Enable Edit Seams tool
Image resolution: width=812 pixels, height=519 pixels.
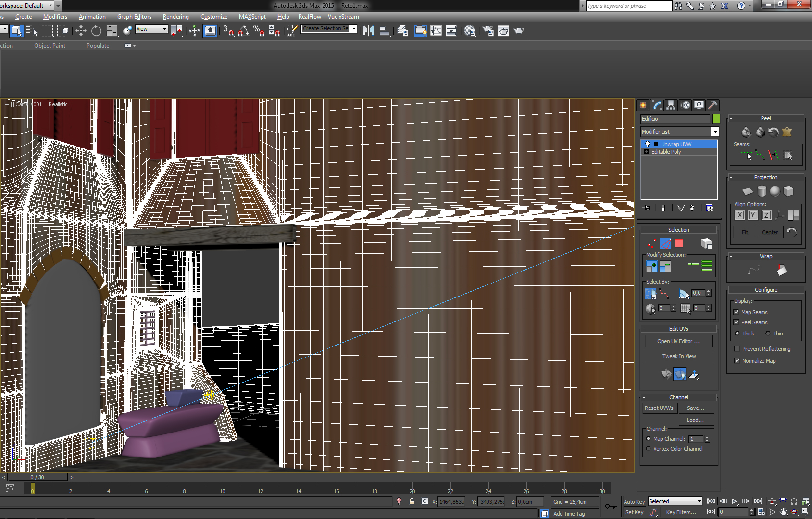click(747, 155)
